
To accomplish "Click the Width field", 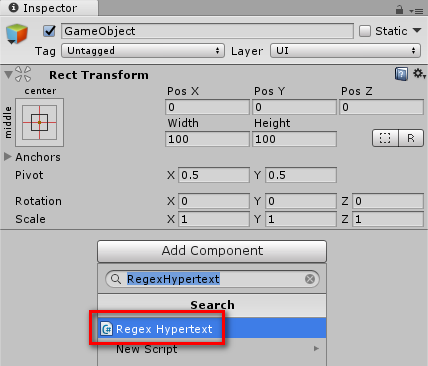I will 207,139.
